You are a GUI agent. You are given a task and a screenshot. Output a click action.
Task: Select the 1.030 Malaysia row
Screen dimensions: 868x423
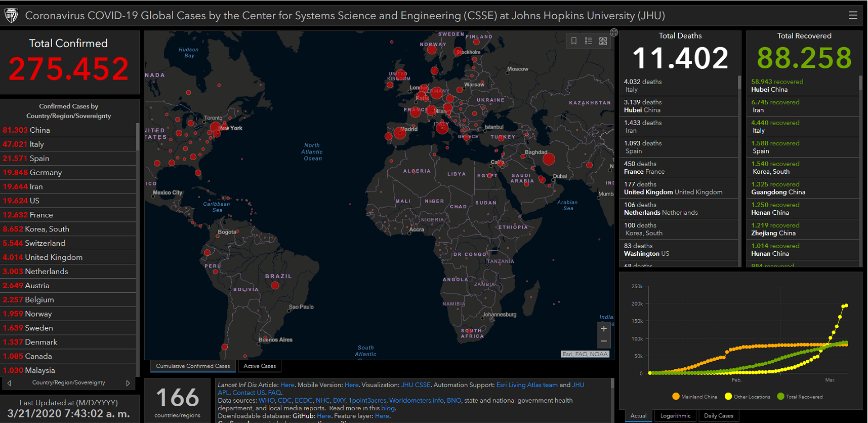tap(68, 371)
